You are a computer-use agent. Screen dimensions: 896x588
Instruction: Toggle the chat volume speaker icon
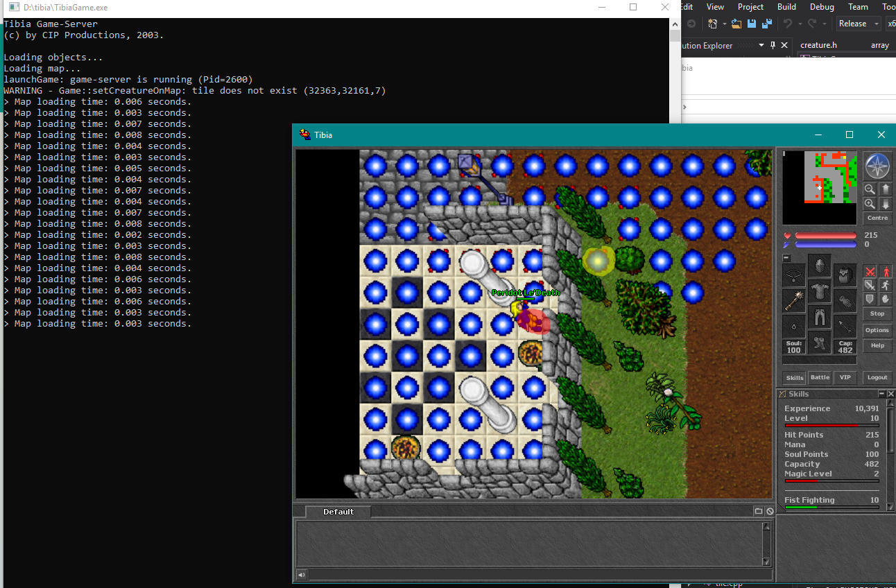(x=302, y=574)
